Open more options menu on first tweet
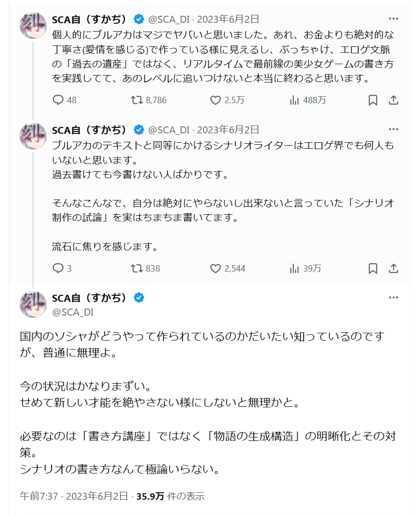 pos(393,19)
